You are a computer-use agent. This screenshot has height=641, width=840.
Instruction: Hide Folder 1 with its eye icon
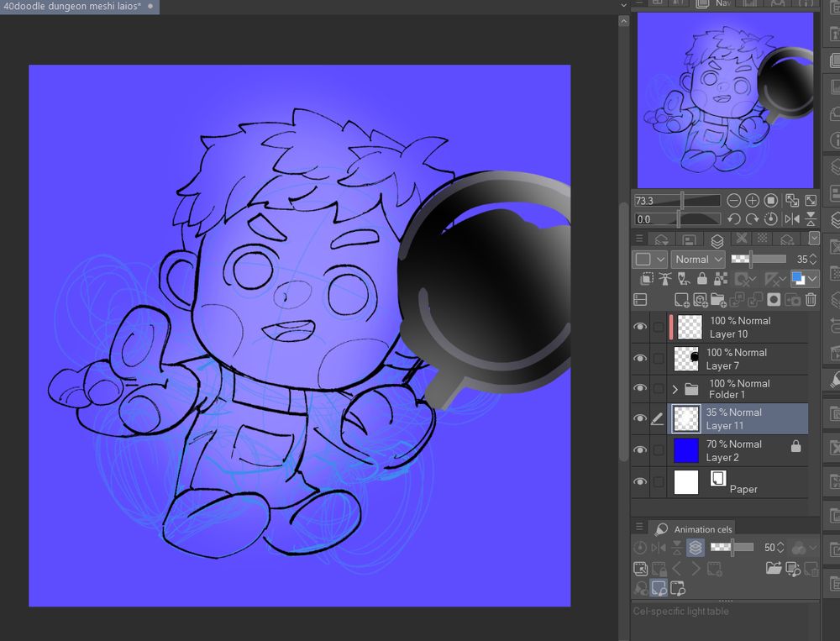(x=639, y=388)
